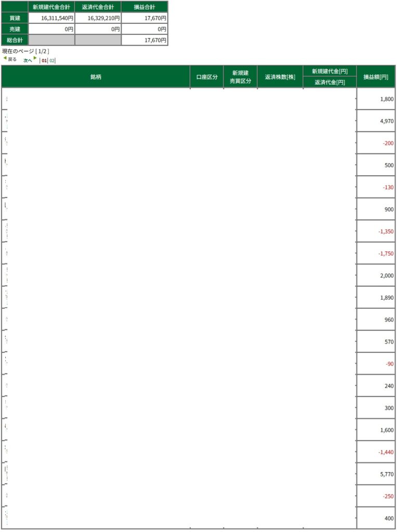Screen dimensions: 397x532
Task: Click the 損益額[円] column header
Action: 376,77
